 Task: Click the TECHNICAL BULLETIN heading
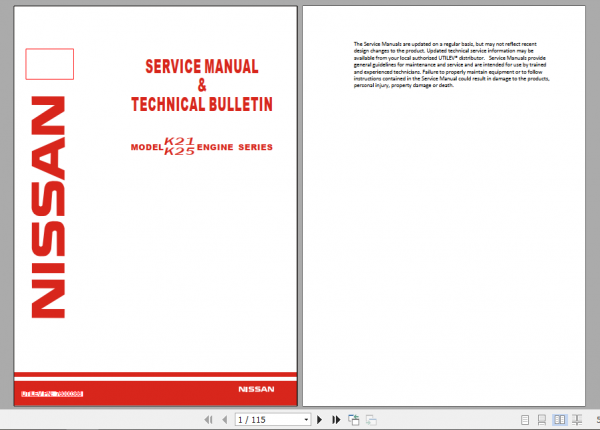tap(202, 104)
